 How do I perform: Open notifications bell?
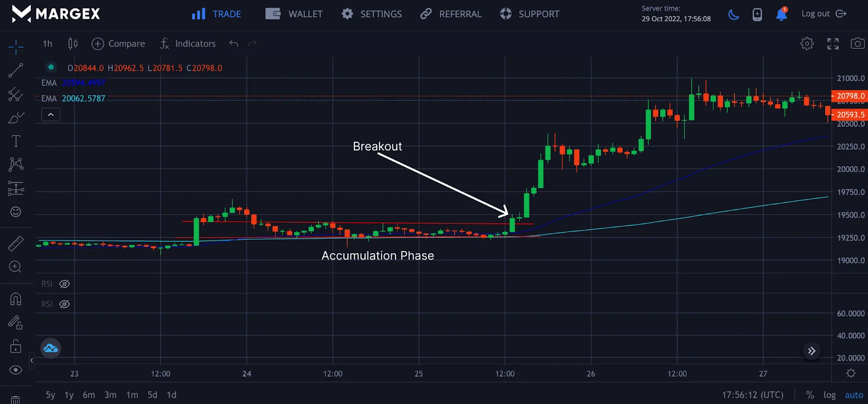coord(781,14)
